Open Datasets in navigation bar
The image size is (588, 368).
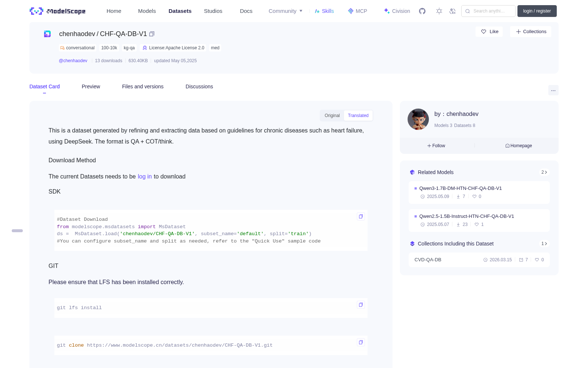tap(180, 11)
